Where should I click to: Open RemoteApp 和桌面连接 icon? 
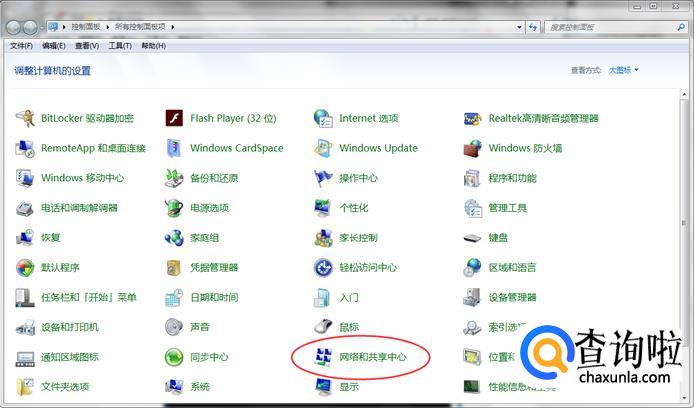pos(25,148)
